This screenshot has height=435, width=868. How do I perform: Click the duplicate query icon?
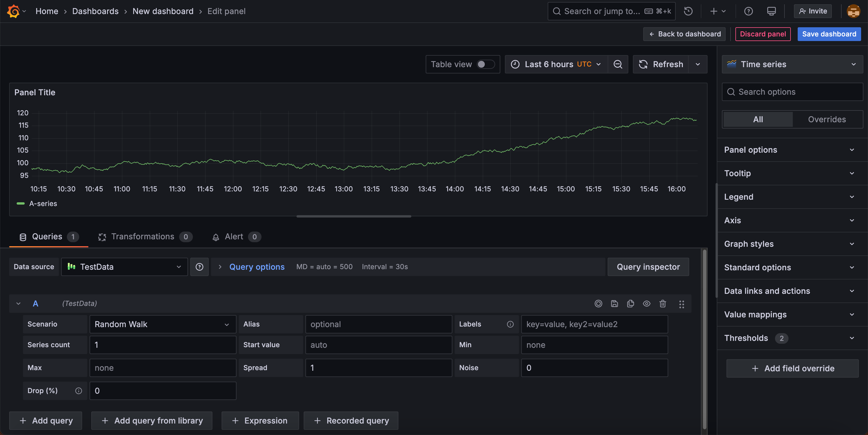coord(630,304)
